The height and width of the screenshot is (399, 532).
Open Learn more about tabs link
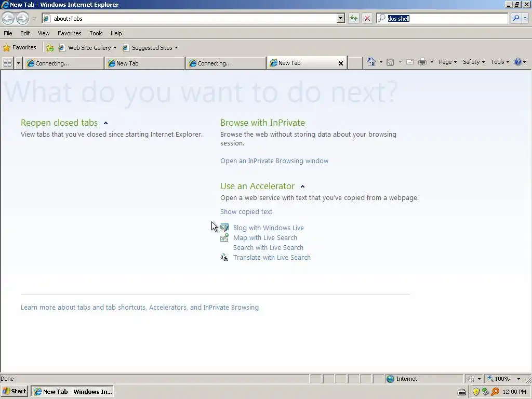pos(139,308)
